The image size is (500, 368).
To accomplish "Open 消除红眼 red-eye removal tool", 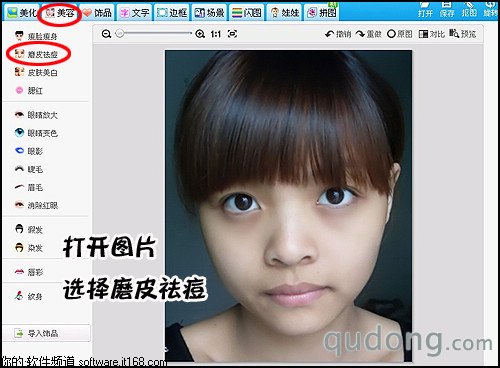I will 36,205.
